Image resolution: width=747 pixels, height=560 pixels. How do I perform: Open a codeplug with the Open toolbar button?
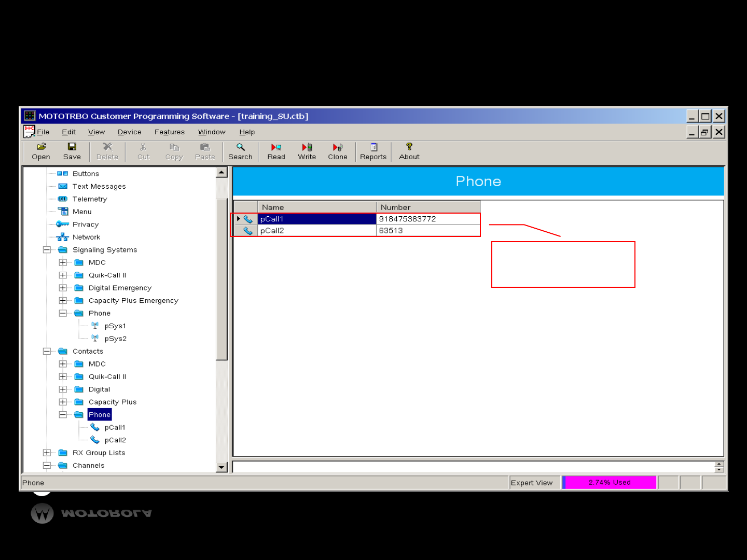[x=41, y=151]
